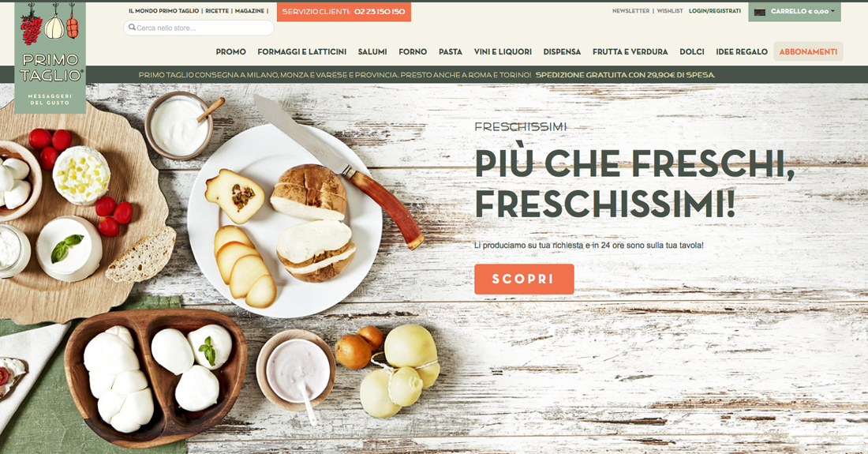Click the shopping cart icon
Viewport: 868px width, 454px height.
760,12
